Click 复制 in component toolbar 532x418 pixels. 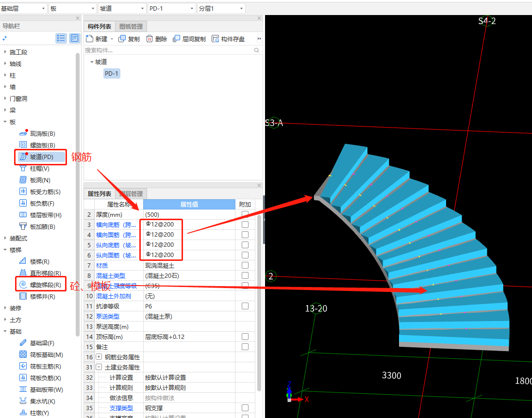[129, 39]
